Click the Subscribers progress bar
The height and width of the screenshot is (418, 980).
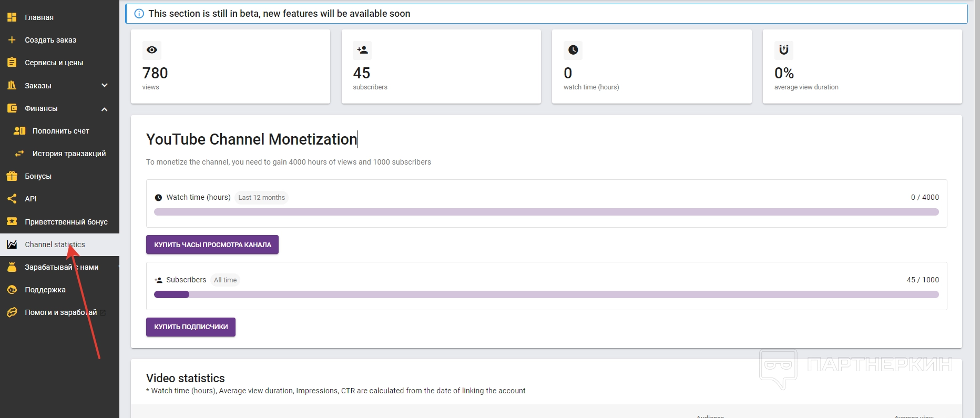[546, 294]
